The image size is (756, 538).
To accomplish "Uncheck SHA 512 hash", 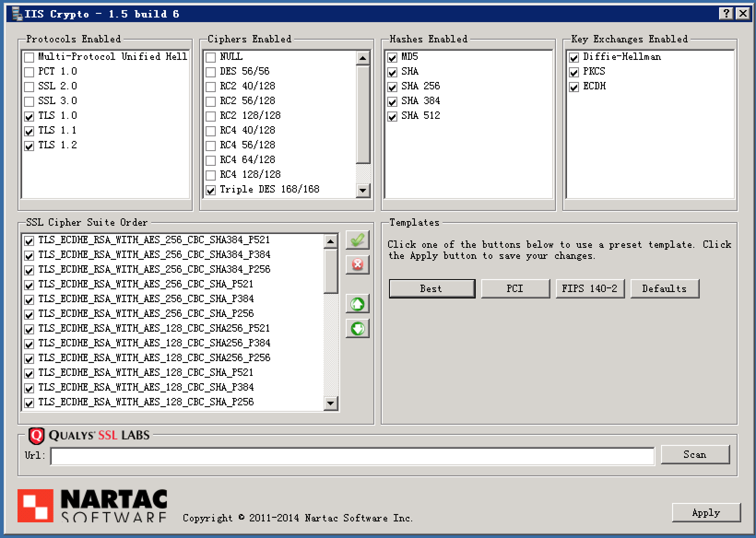I will (x=392, y=117).
